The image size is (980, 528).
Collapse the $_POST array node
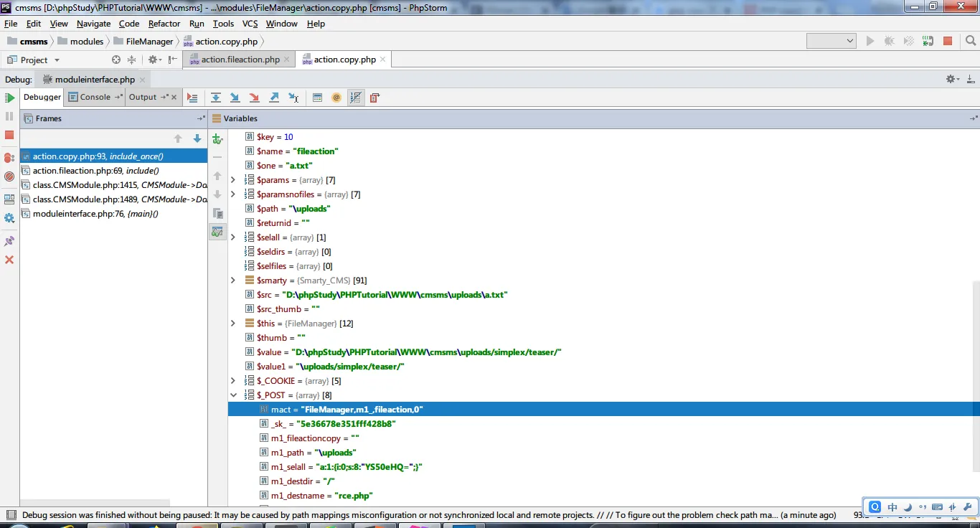233,395
